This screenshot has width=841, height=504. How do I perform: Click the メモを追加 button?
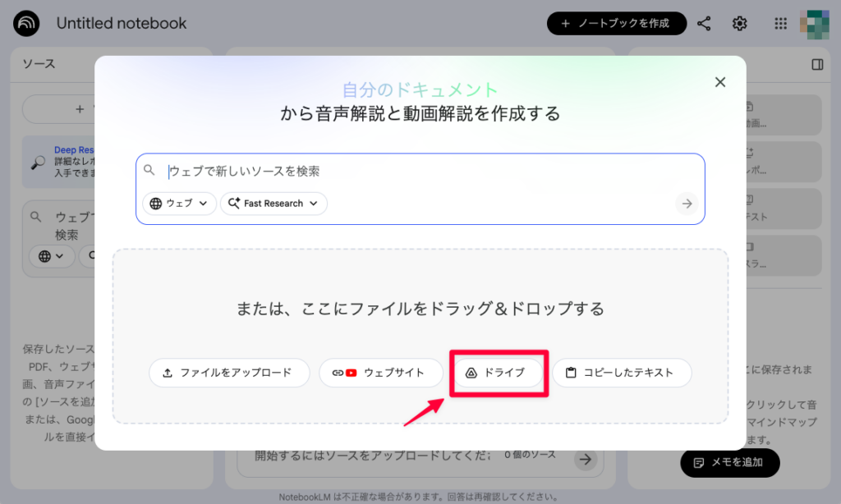point(729,463)
